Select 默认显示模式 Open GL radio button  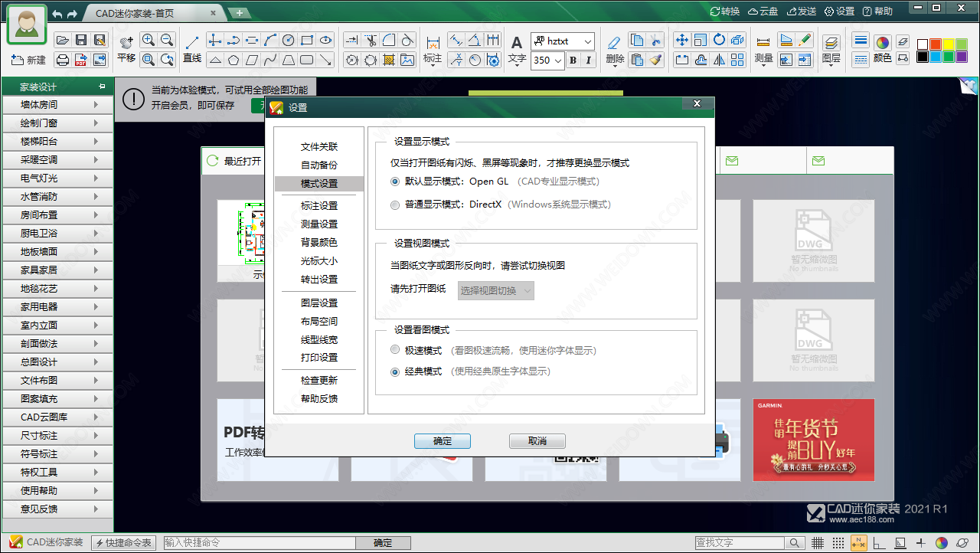395,182
